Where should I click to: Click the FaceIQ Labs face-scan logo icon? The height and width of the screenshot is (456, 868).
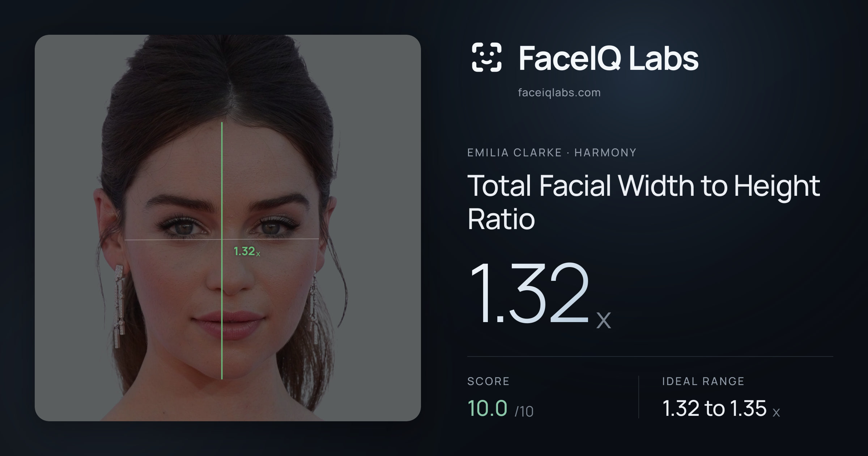(486, 57)
